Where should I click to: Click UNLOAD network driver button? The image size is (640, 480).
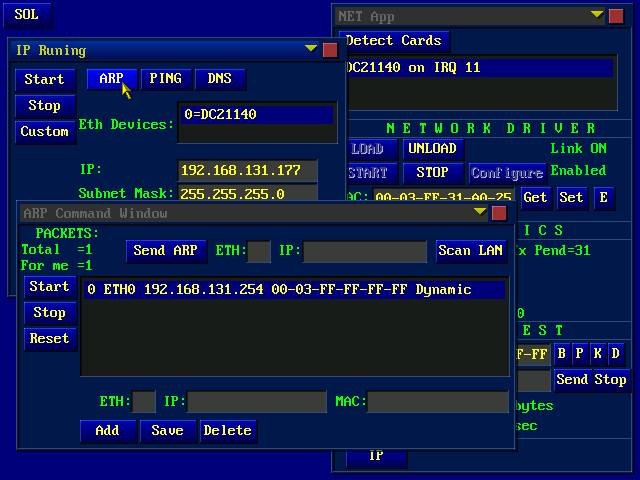[x=433, y=149]
